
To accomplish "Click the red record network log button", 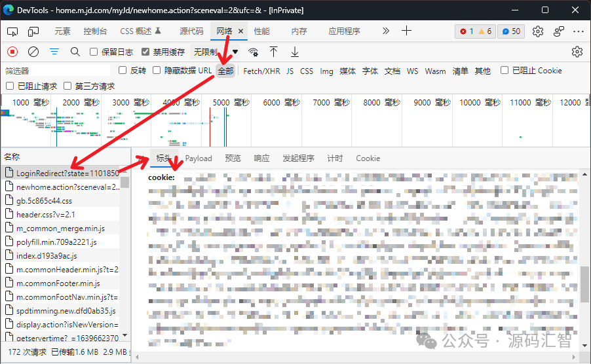I will [x=12, y=52].
